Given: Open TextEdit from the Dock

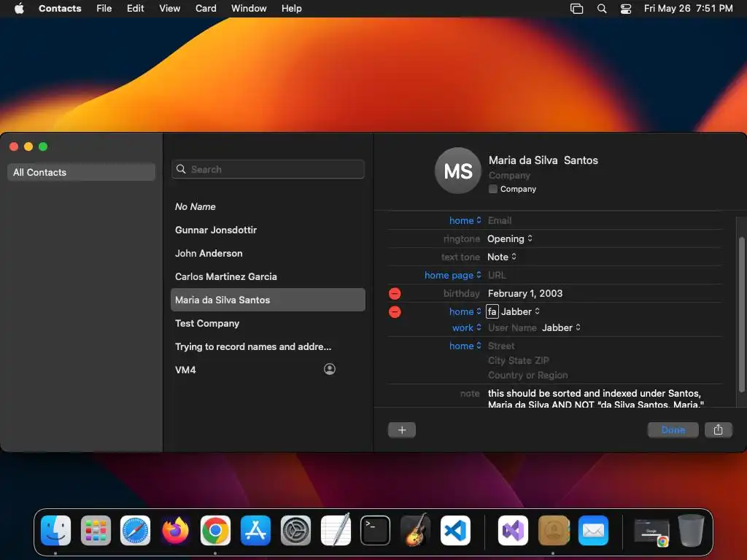Looking at the screenshot, I should 336,531.
